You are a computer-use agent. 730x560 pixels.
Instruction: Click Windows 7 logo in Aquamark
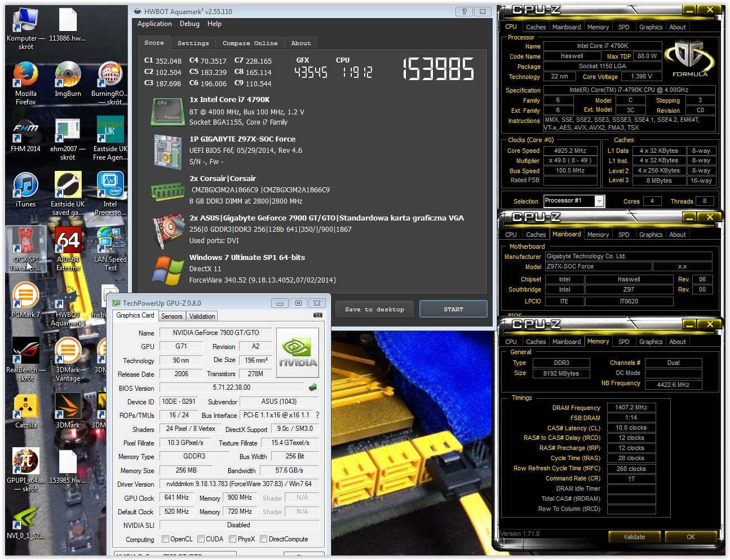167,270
